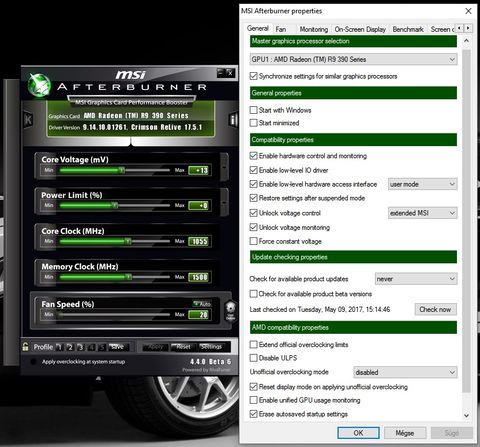Open the extended MSI voltage control dropdown
Viewport: 480px width, 447px height.
(x=423, y=213)
